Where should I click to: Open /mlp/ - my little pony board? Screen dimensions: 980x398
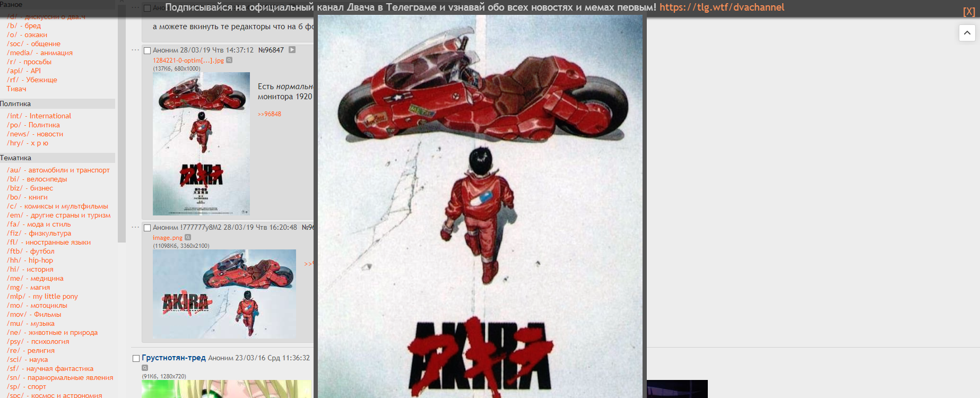pos(42,296)
